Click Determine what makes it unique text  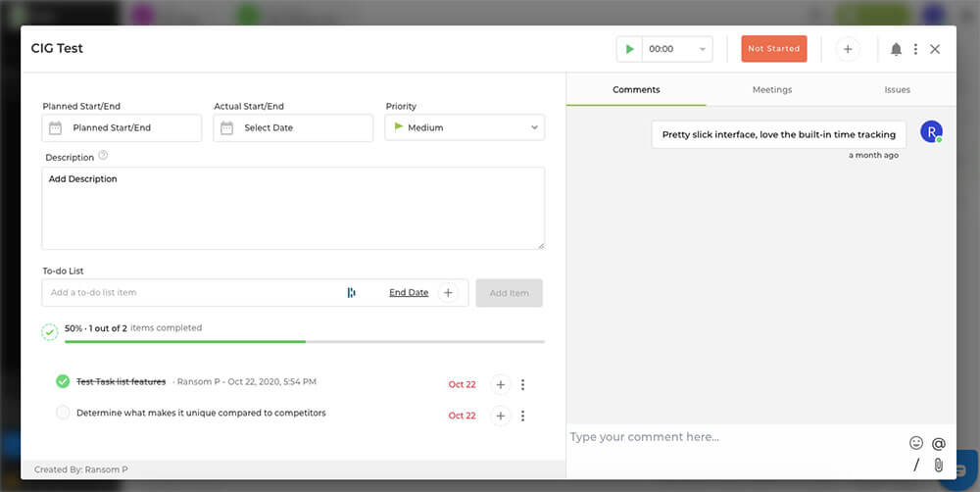[x=201, y=413]
